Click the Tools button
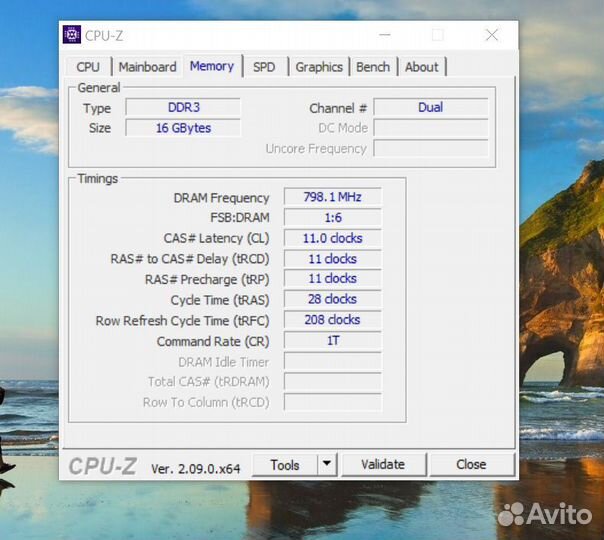This screenshot has width=604, height=540. click(284, 464)
